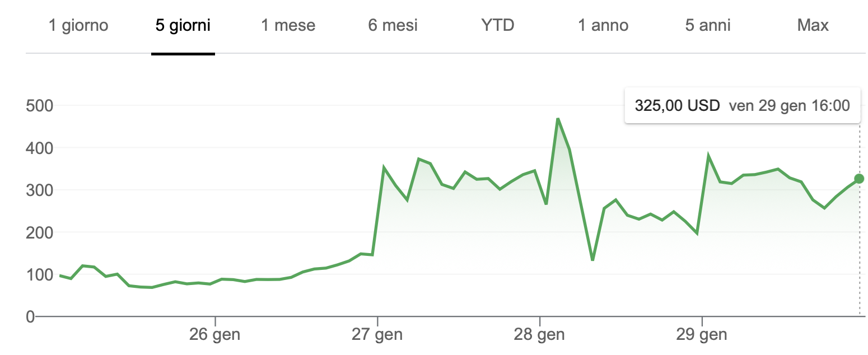Select the "5 anni" tab

tap(708, 26)
